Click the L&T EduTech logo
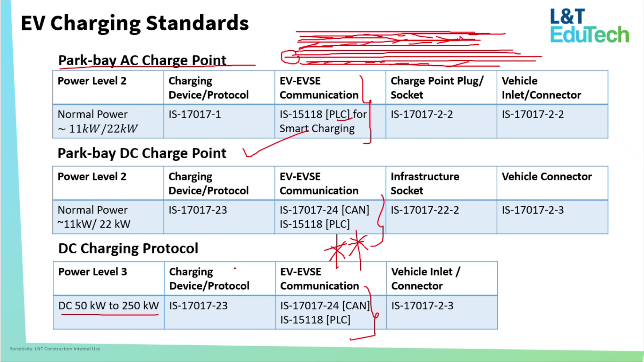 (x=589, y=26)
